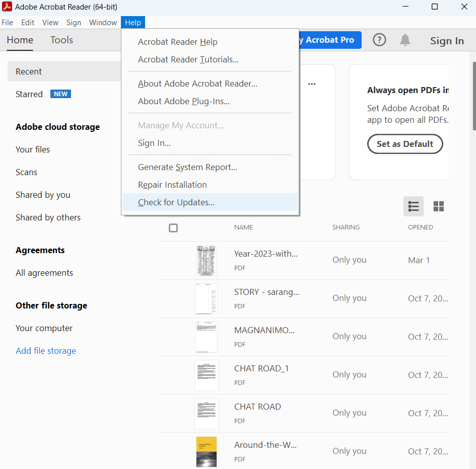Switch to the Tools tab
Image resolution: width=476 pixels, height=469 pixels.
tap(61, 40)
